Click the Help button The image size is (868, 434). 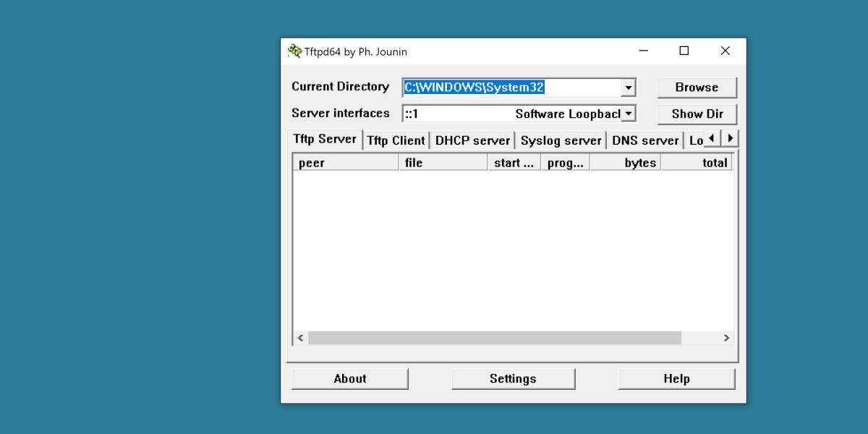[676, 379]
